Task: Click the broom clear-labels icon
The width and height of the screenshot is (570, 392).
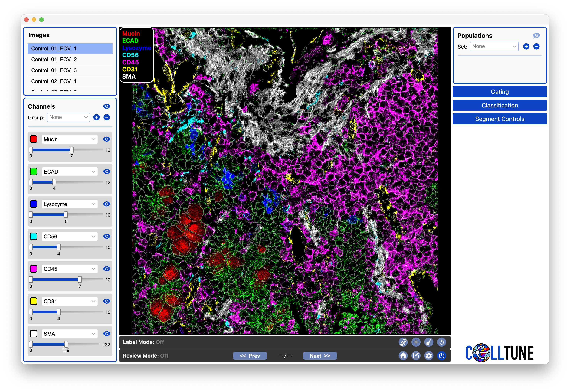Action: (x=429, y=342)
